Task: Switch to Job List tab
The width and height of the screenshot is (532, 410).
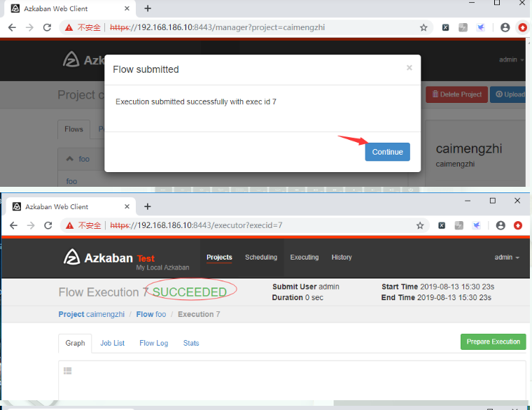Action: pyautogui.click(x=112, y=344)
